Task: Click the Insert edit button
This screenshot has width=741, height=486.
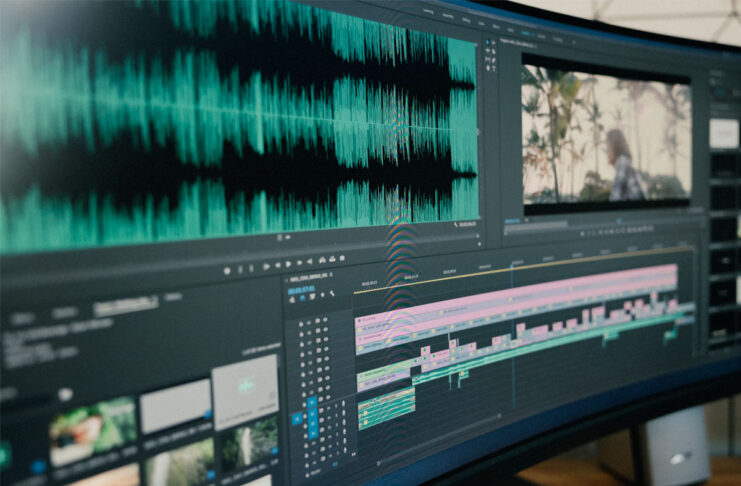Action: [x=322, y=260]
